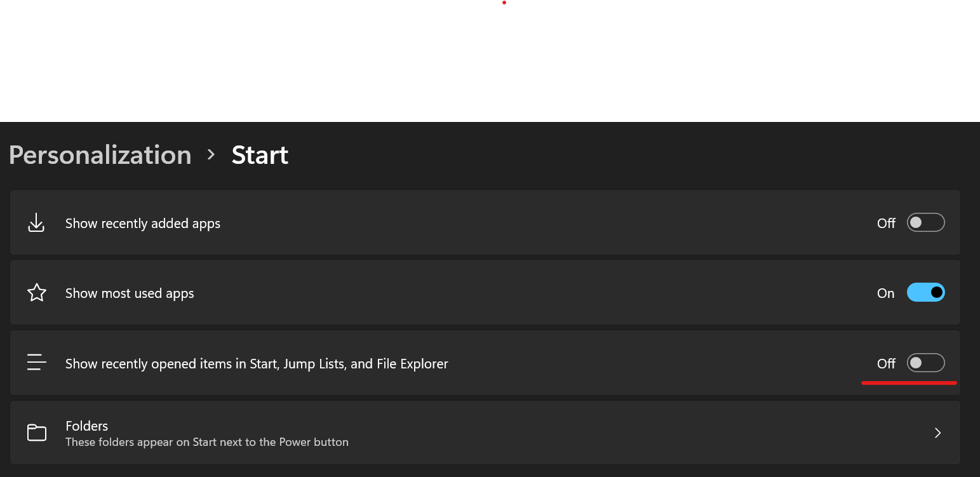Click the Off label next to recently added apps
Screen dimensions: 980x477
(886, 224)
